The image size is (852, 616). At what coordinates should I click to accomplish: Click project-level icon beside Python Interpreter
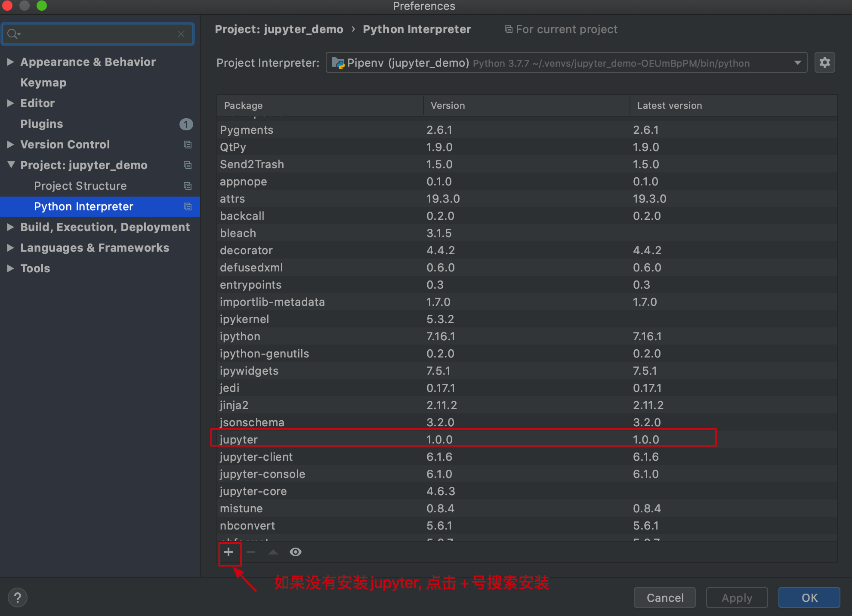pos(188,206)
